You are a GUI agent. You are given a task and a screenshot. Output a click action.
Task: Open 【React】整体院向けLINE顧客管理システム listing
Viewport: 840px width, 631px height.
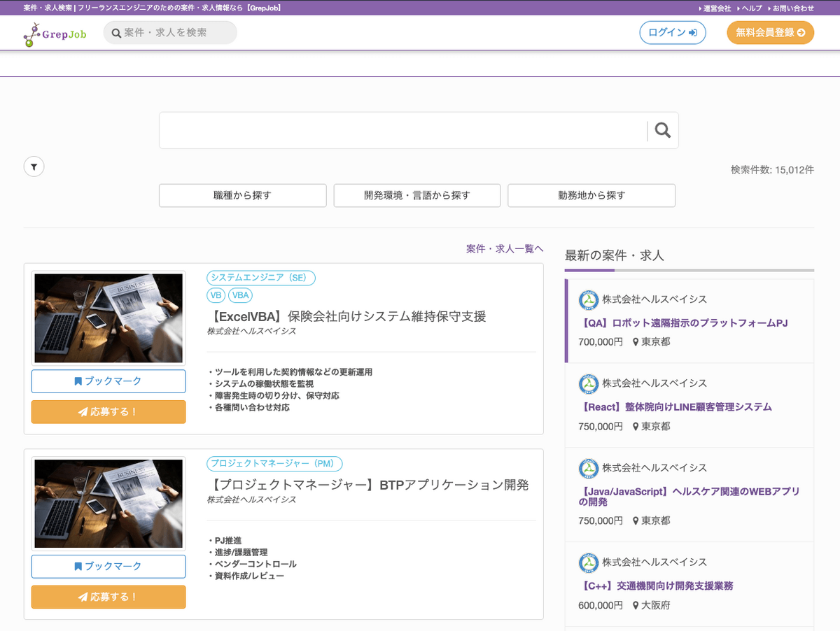(x=675, y=407)
